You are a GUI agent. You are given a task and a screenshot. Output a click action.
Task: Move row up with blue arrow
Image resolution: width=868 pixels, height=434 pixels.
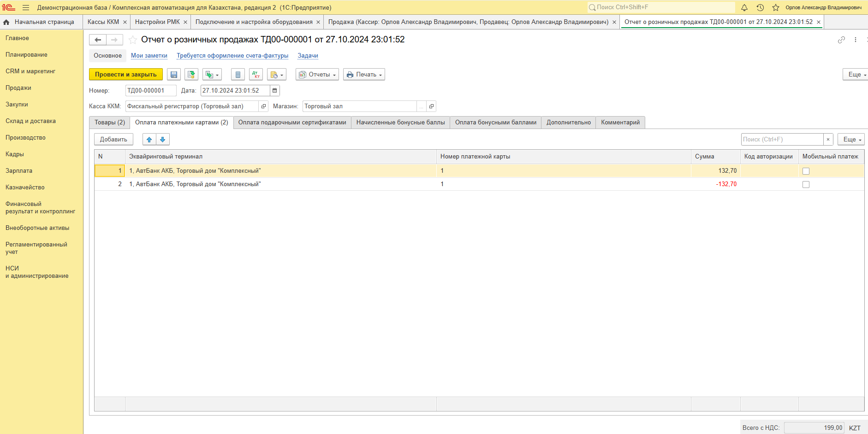[x=149, y=140]
